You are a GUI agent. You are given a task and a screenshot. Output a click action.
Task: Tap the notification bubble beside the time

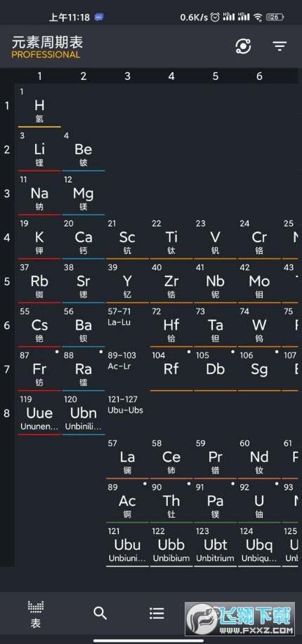pyautogui.click(x=99, y=18)
